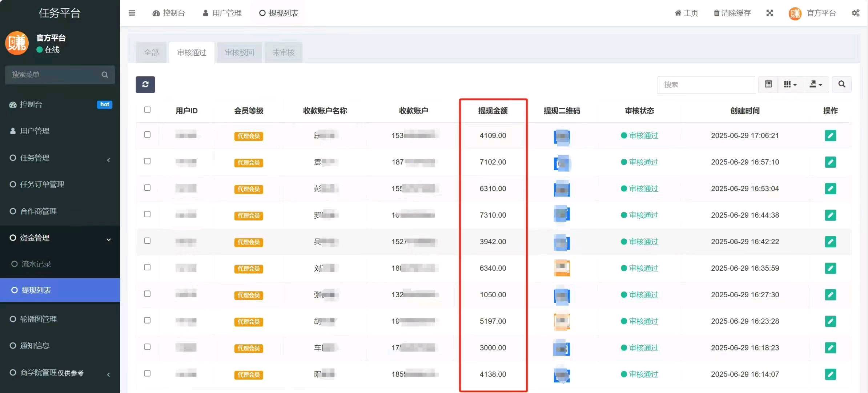868x393 pixels.
Task: Switch to the 全部 tab
Action: 151,53
